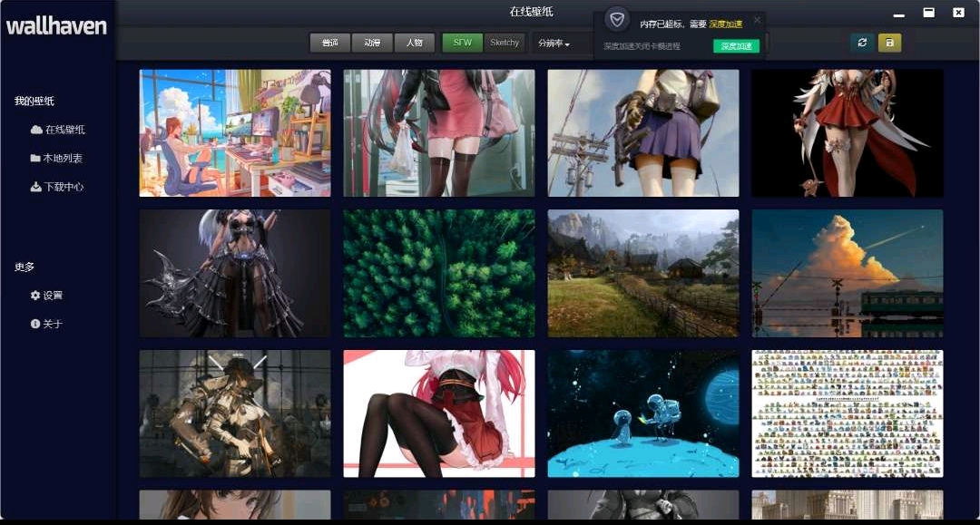Image resolution: width=980 pixels, height=525 pixels.
Task: Open 设置 (settings) with gear icon
Action: [46, 296]
